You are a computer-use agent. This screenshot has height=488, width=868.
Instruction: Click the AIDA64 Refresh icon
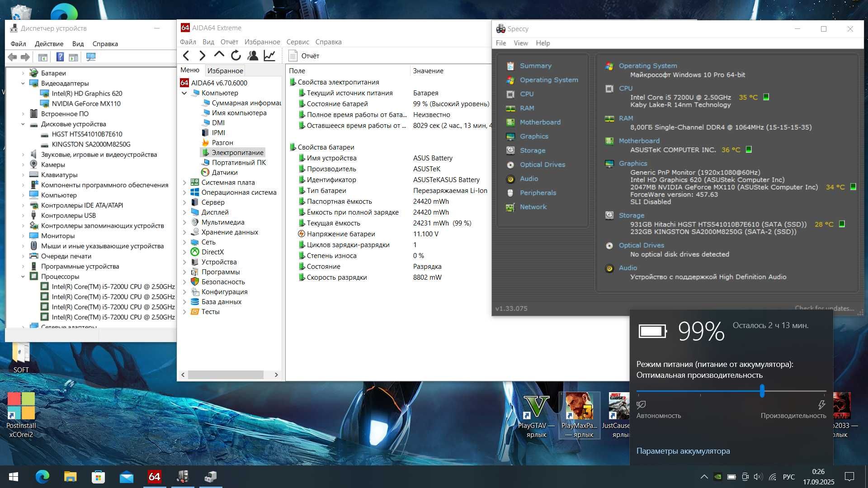[x=236, y=56]
